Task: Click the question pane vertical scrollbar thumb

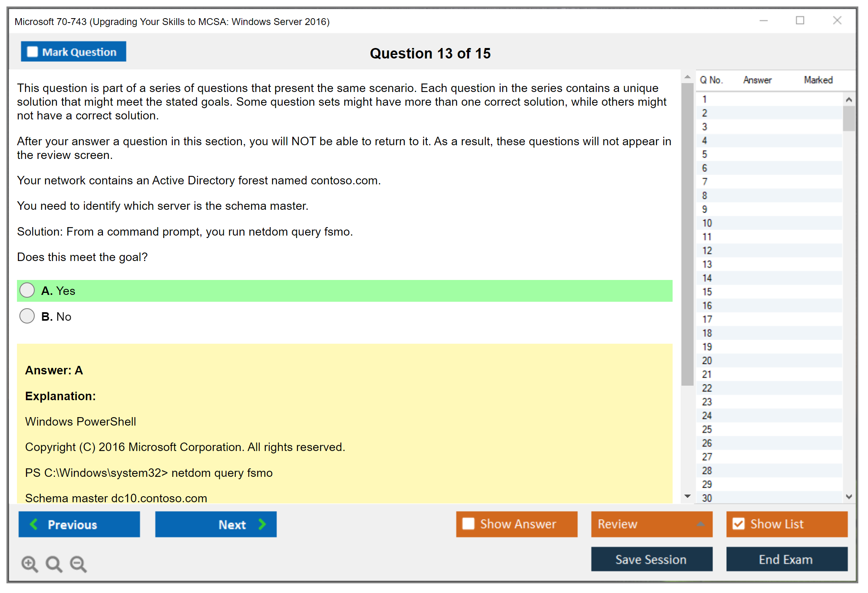Action: tap(687, 234)
